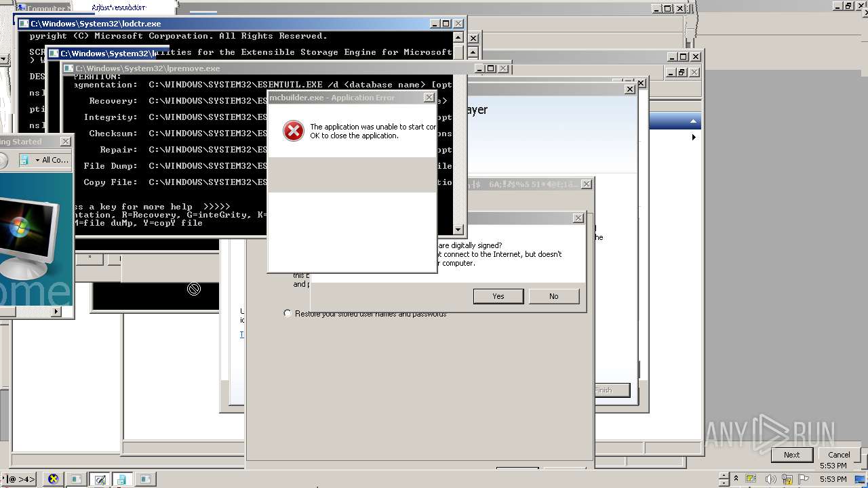
Task: Click the red error icon in mcbuilder dialog
Action: point(294,131)
